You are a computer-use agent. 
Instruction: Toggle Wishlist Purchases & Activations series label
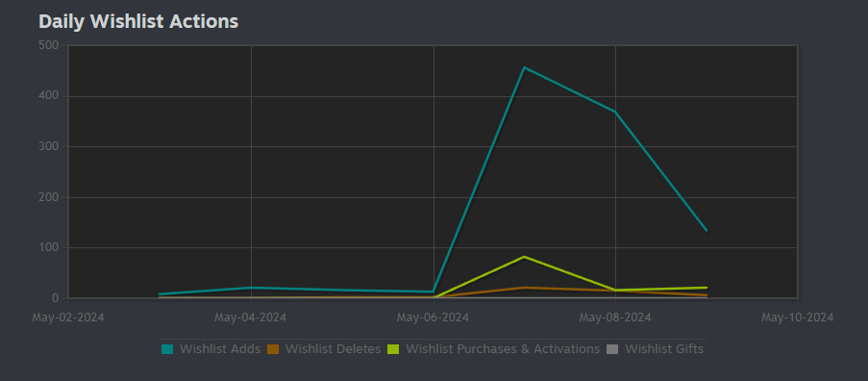click(503, 349)
